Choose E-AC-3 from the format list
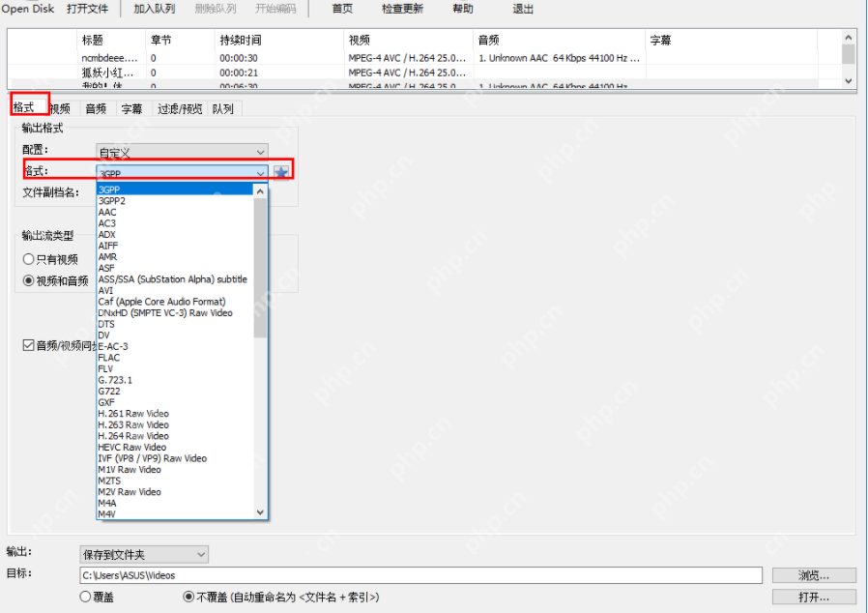 click(175, 346)
